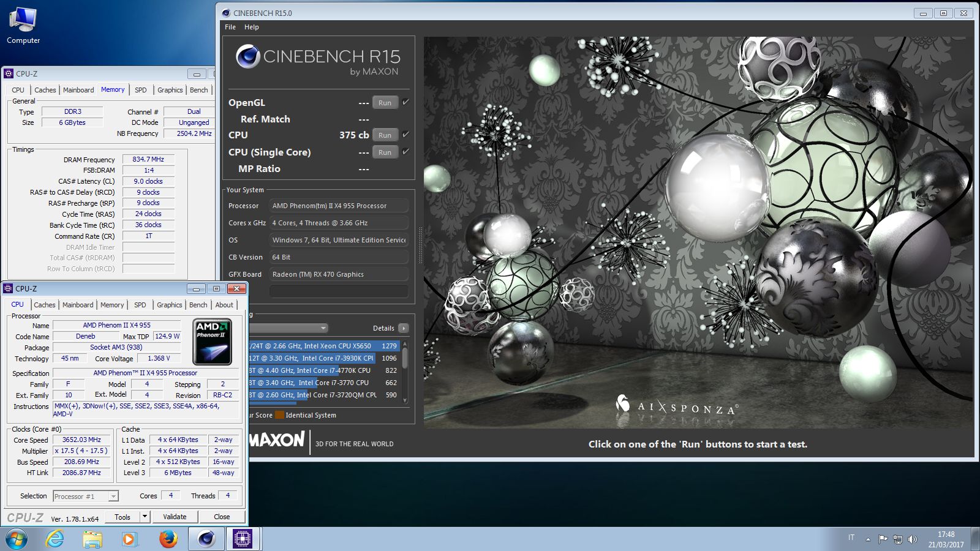
Task: Switch to the Caches tab in back CPU-Z window
Action: (x=45, y=90)
